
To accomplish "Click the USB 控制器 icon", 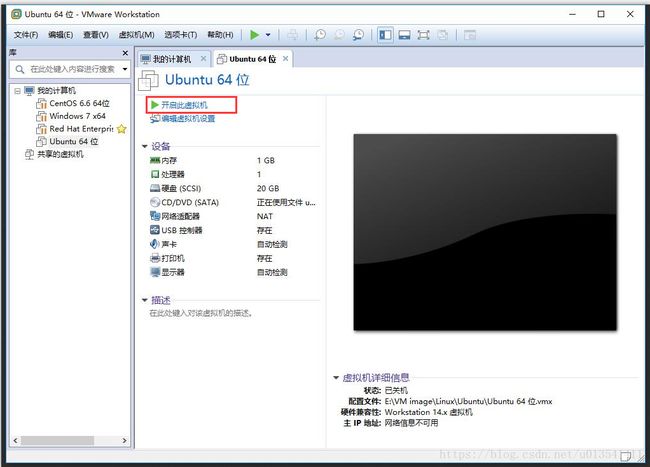I will 155,230.
